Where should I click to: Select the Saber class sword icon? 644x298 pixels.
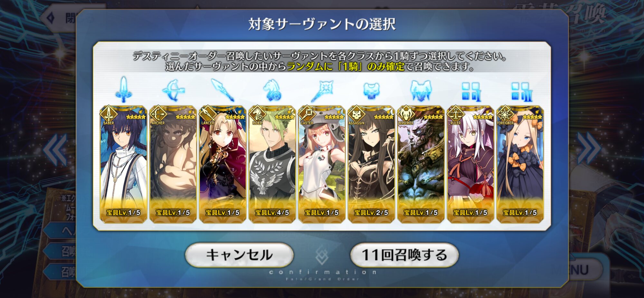(x=123, y=89)
